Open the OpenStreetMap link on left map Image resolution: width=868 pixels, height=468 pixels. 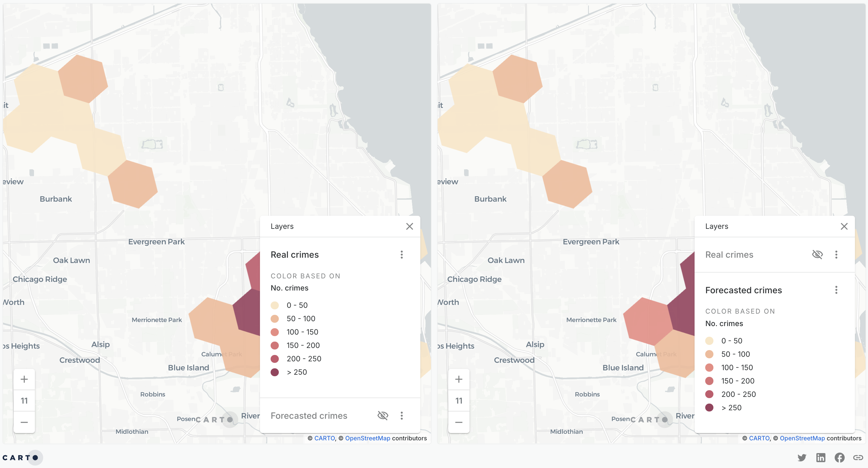[x=367, y=438]
